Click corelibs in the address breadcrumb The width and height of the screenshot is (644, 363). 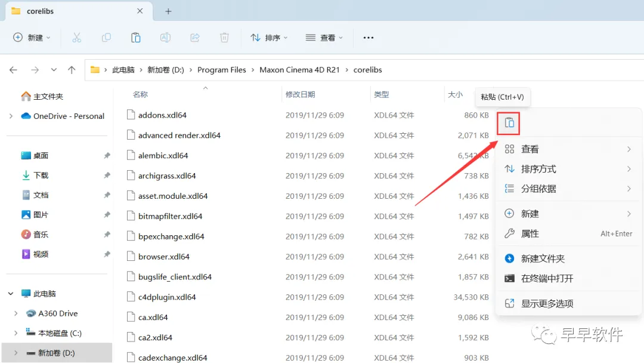[367, 70]
